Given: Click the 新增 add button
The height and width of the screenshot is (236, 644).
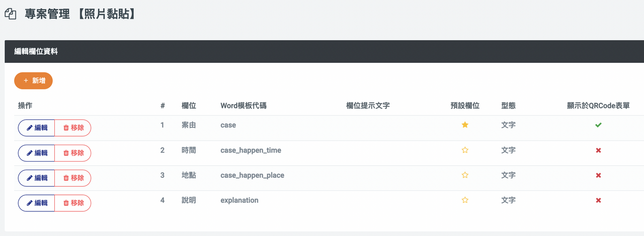Looking at the screenshot, I should [33, 80].
